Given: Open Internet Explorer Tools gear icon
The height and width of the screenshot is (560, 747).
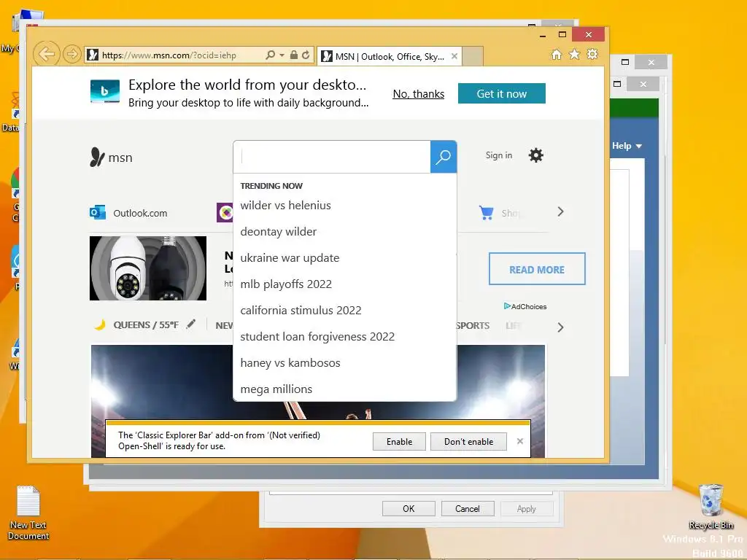Looking at the screenshot, I should (x=592, y=54).
